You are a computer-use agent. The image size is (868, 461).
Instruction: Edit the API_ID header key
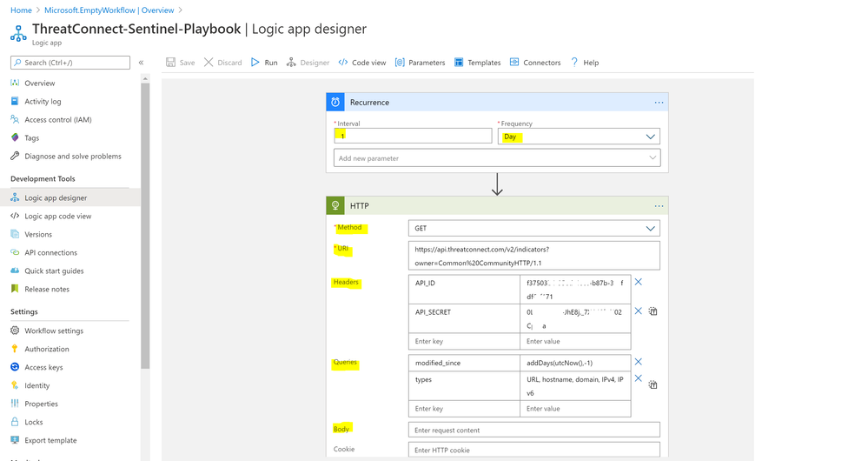pos(465,290)
